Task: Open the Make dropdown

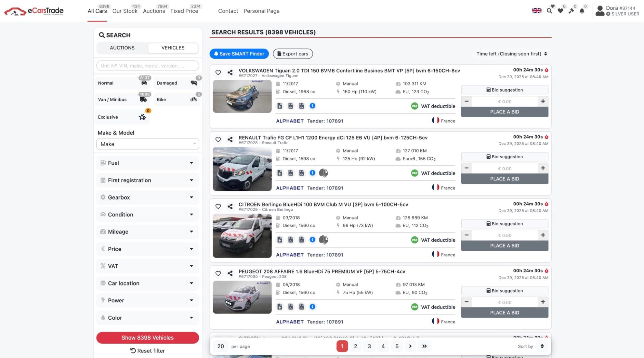Action: (148, 144)
